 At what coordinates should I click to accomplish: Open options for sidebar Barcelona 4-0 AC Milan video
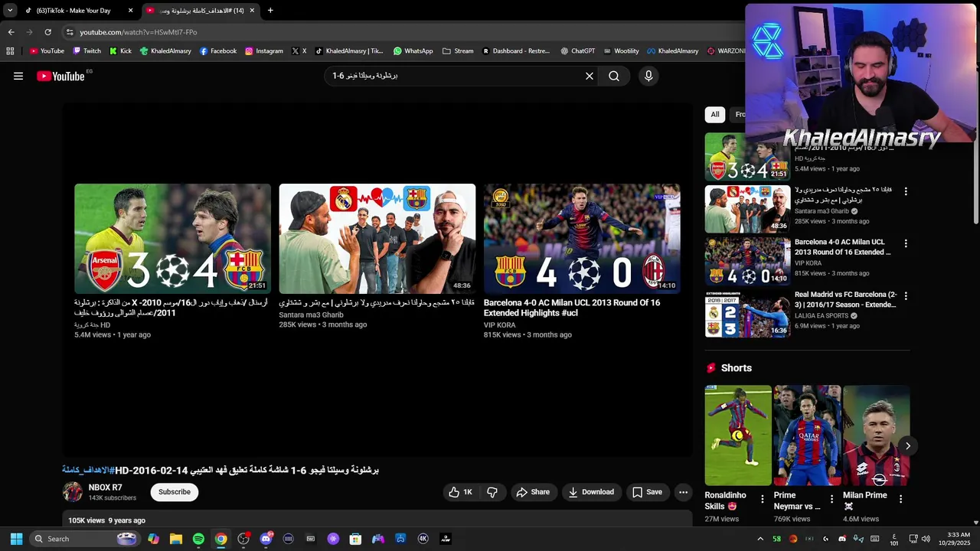pos(906,243)
